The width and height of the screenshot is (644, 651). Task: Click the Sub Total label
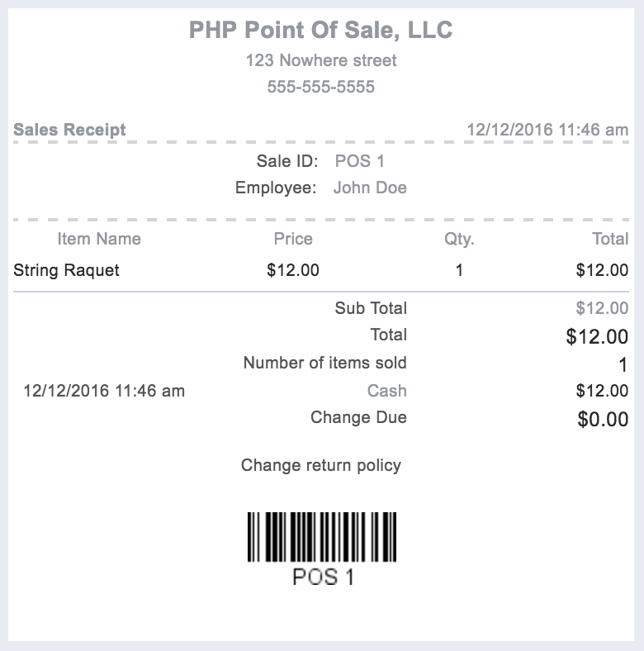coord(371,308)
